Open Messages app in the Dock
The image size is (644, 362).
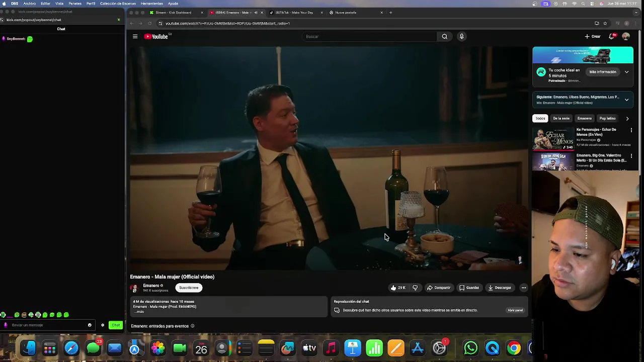pyautogui.click(x=93, y=348)
